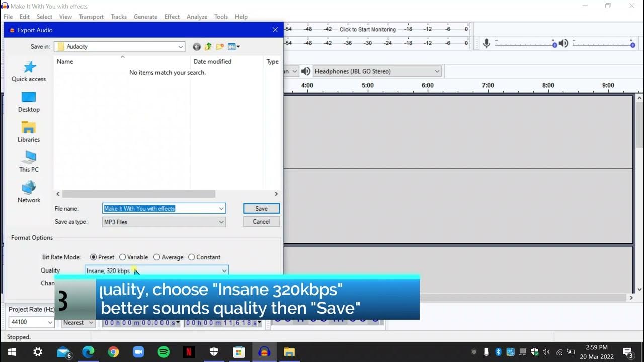Open the View Menu icon dropdown

(234, 47)
